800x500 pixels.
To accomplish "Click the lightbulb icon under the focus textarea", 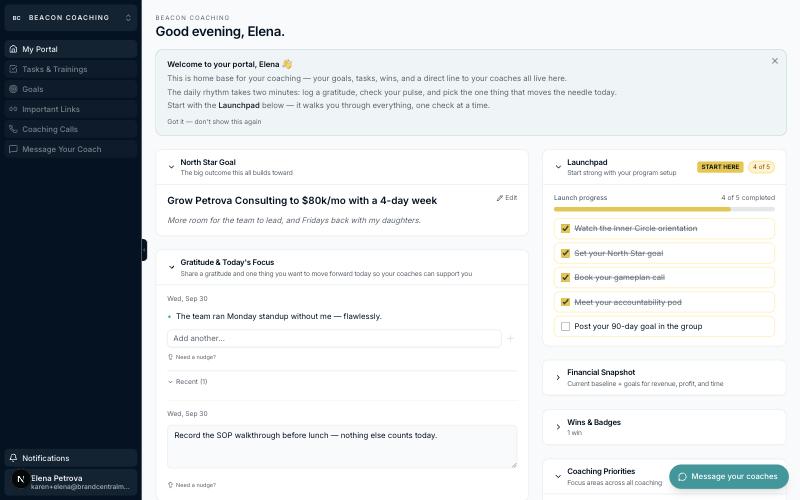I will pyautogui.click(x=170, y=485).
